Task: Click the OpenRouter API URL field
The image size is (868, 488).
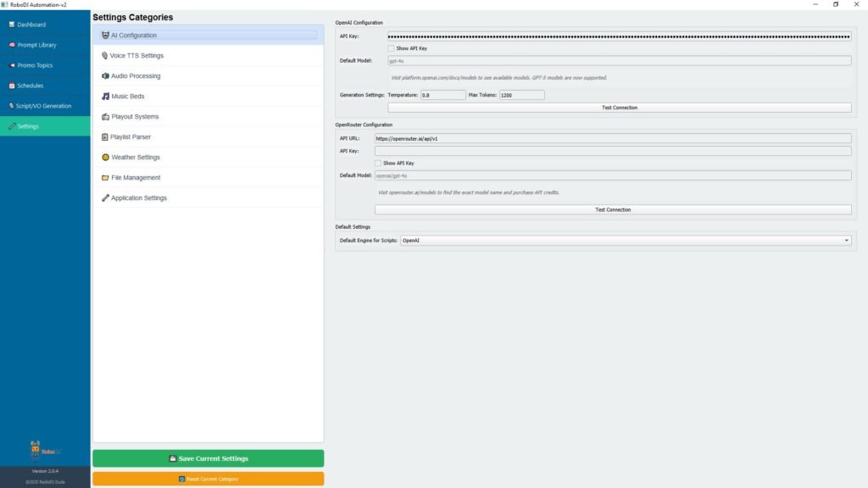Action: [612, 138]
